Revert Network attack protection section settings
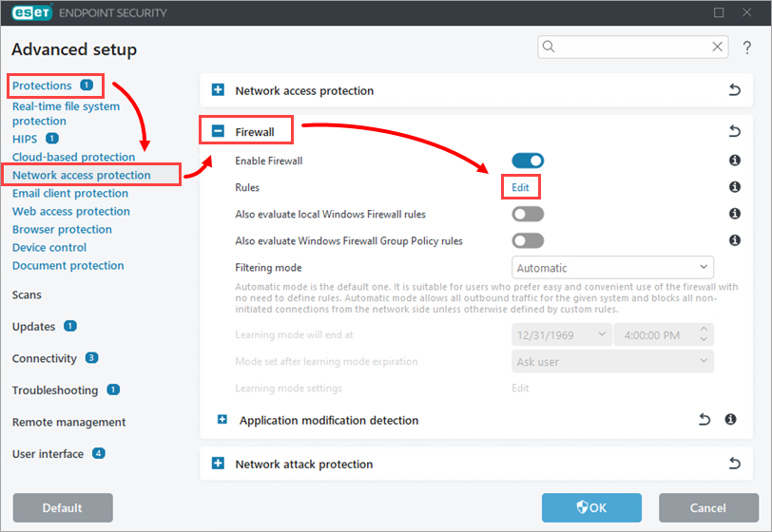772x532 pixels. 734,465
